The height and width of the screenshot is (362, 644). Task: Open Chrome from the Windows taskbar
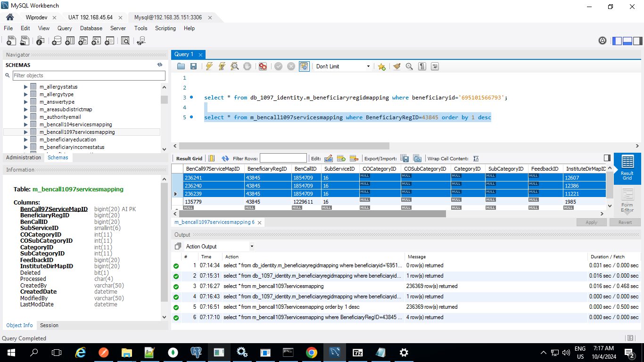311,352
